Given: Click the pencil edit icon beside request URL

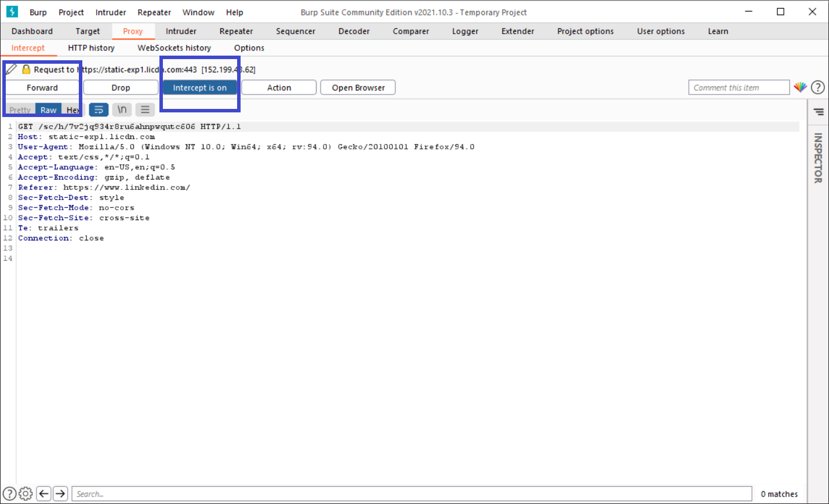Looking at the screenshot, I should (11, 70).
